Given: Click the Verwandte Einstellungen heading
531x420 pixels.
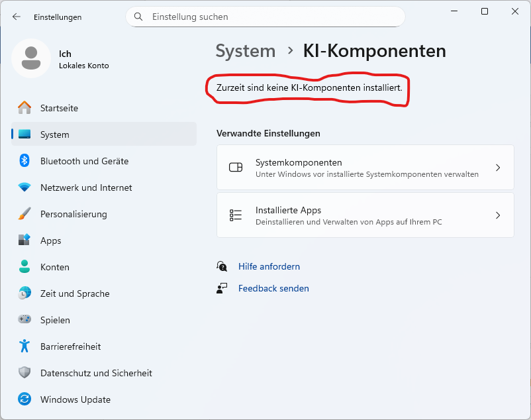Looking at the screenshot, I should (268, 133).
